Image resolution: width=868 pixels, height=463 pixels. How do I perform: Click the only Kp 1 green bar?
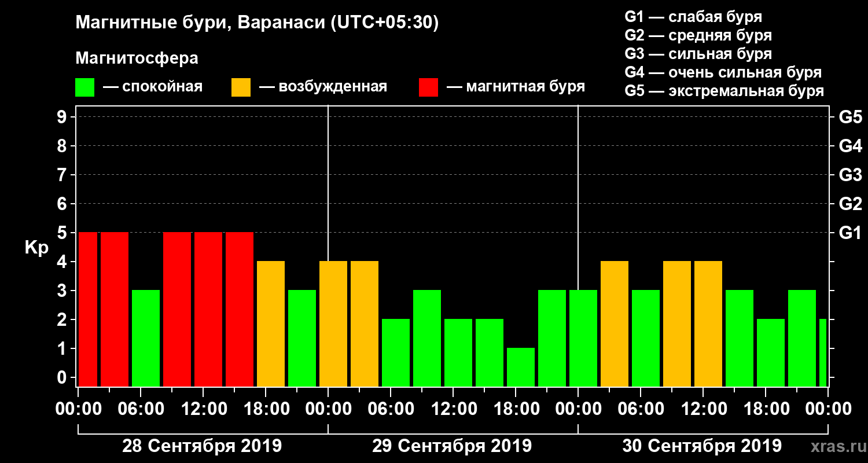click(521, 367)
